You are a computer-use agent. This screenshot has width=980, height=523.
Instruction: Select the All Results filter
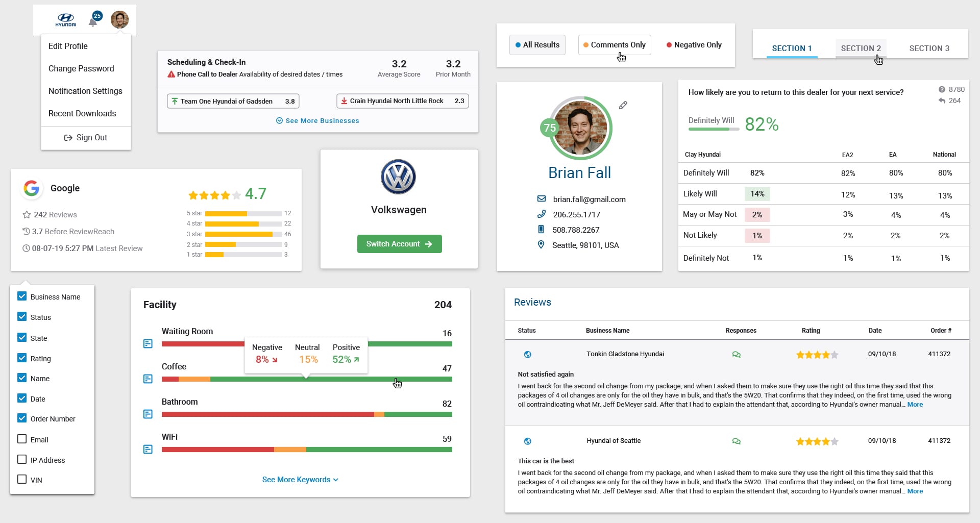537,45
